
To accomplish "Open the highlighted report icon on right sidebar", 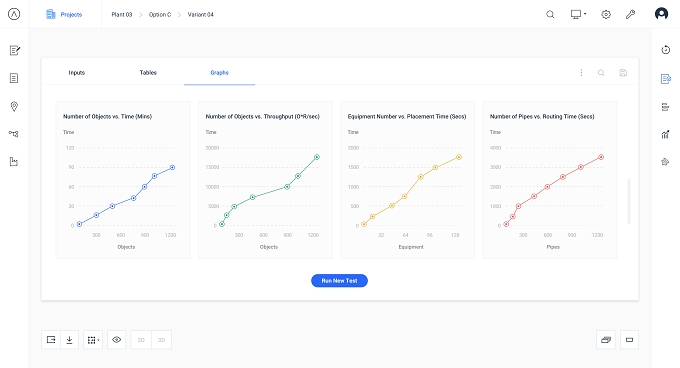I will click(x=666, y=78).
